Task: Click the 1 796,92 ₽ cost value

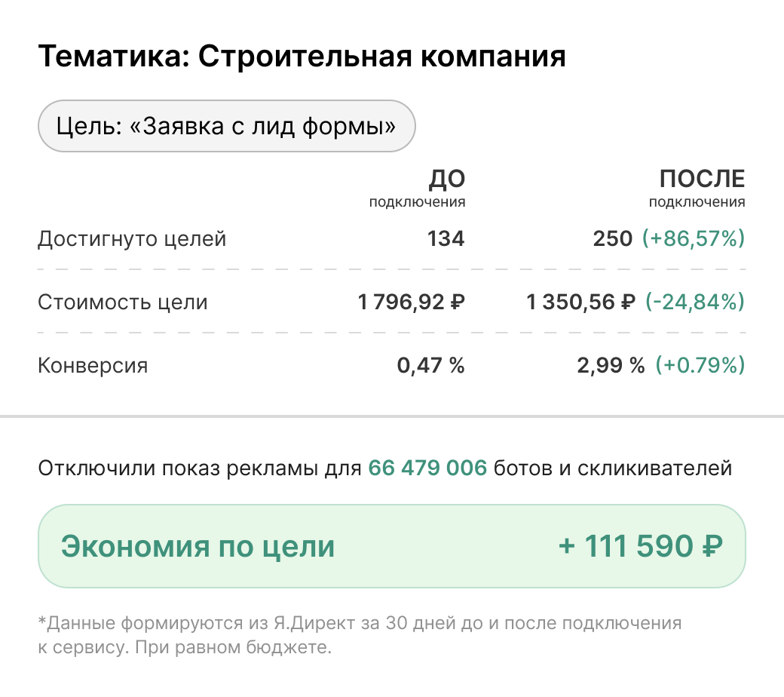Action: click(411, 302)
